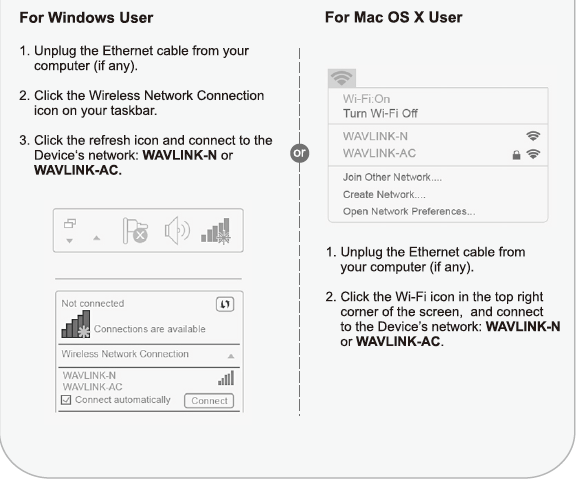Click the taskbar speaker volume icon
The width and height of the screenshot is (576, 487).
tap(177, 230)
